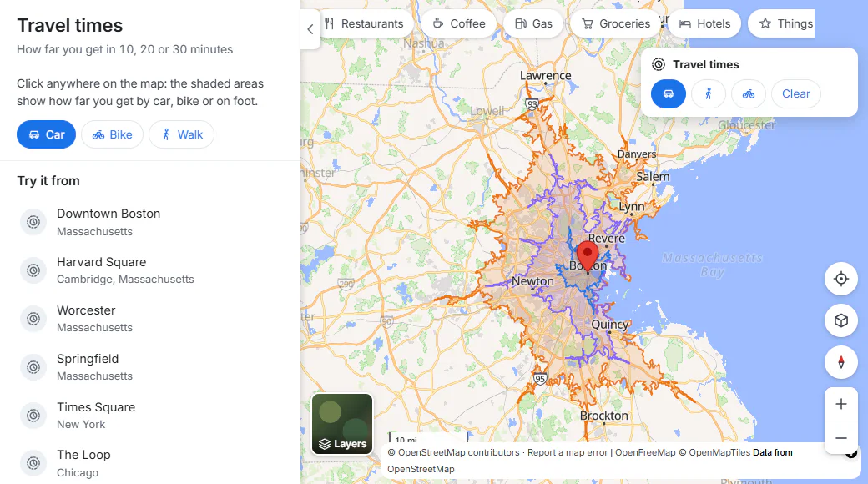This screenshot has width=868, height=484.
Task: Try it from Springfield
Action: point(150,366)
